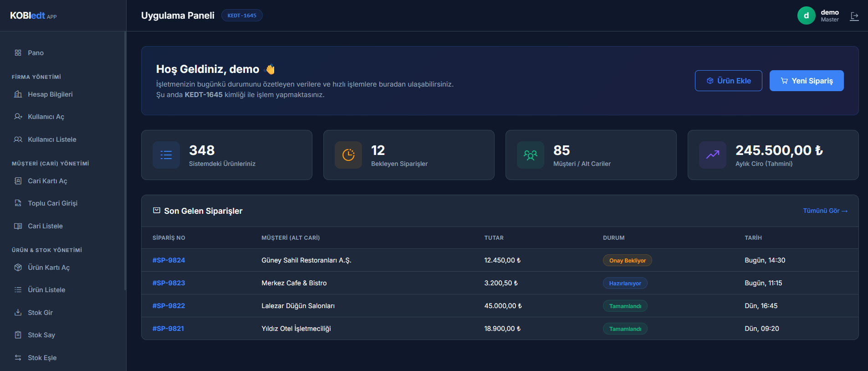868x371 pixels.
Task: Click the Stok Eşle swap arrows icon
Action: pos(18,358)
